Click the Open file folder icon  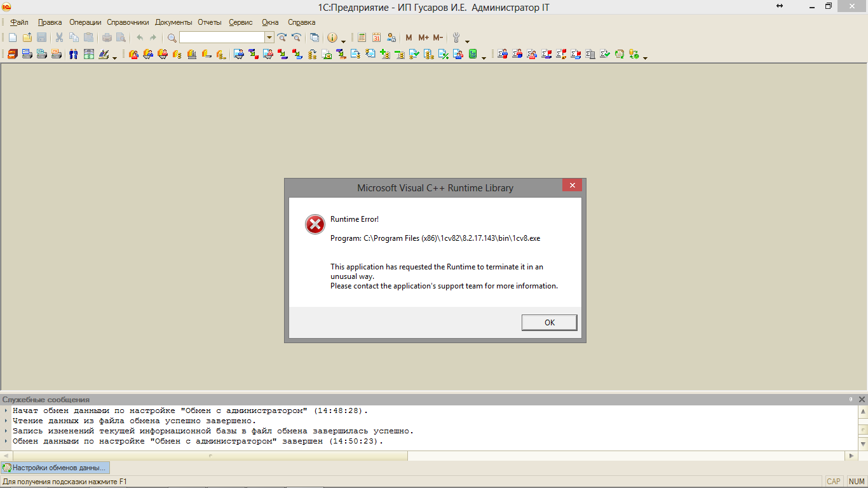tap(27, 37)
